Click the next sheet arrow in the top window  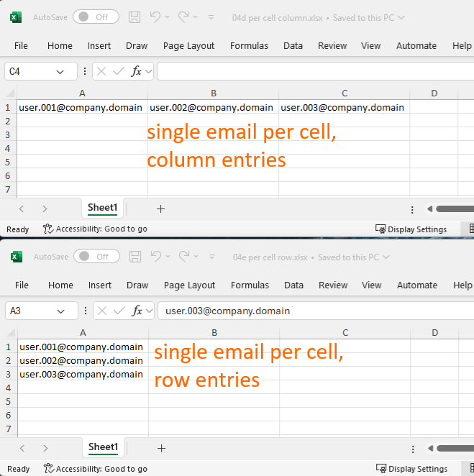click(45, 209)
